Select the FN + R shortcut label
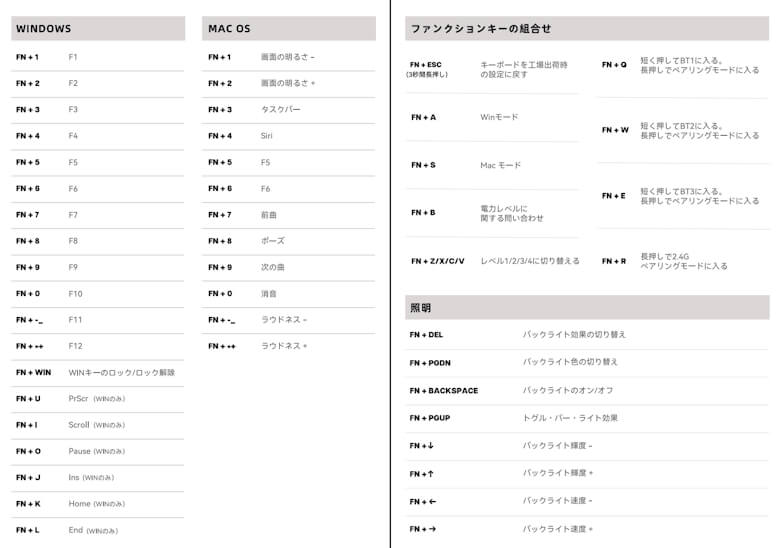 click(614, 261)
